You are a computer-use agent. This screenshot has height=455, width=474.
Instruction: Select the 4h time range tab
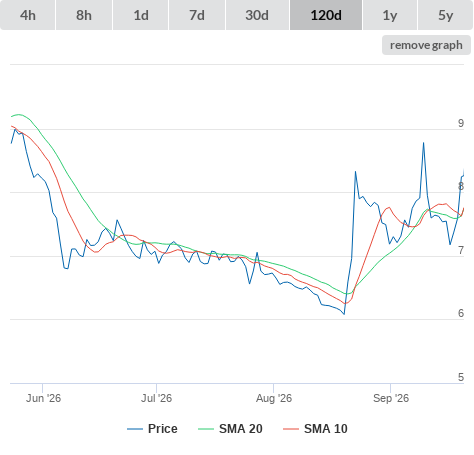point(28,15)
